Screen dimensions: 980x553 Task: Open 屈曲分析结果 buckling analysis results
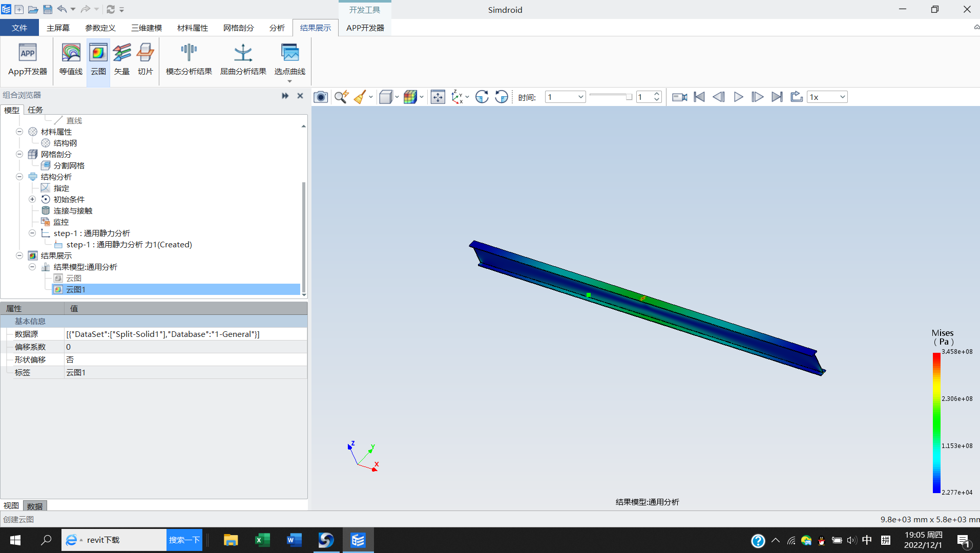243,60
